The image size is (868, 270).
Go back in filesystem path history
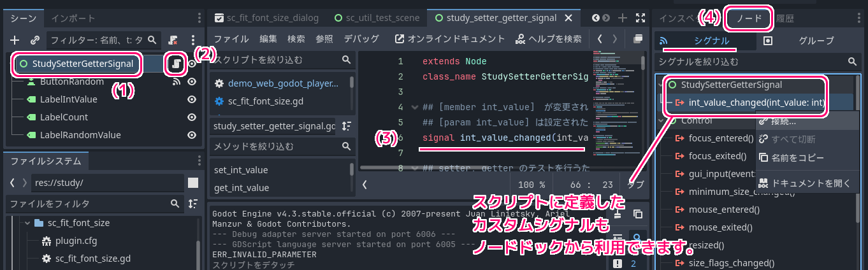13,183
